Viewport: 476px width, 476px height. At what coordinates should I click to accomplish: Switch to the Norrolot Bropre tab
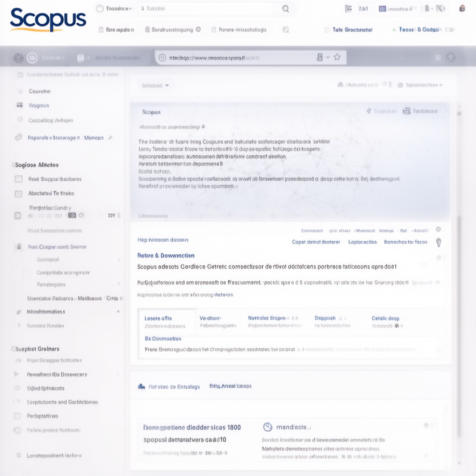275,322
